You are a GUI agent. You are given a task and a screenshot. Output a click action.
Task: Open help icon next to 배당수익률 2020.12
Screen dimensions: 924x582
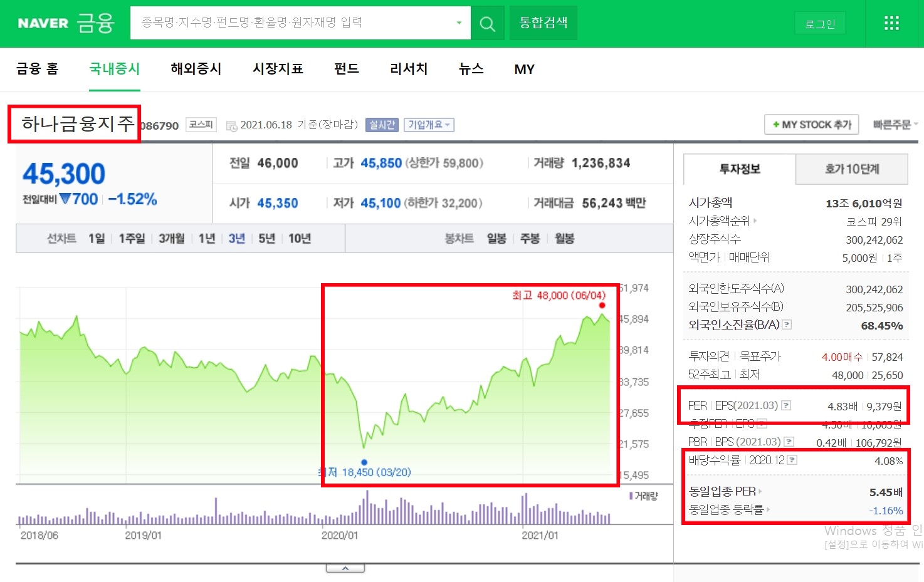tap(792, 460)
